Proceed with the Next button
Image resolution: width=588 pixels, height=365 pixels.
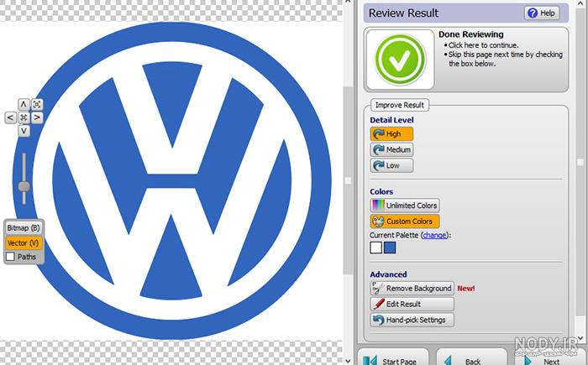tap(549, 358)
